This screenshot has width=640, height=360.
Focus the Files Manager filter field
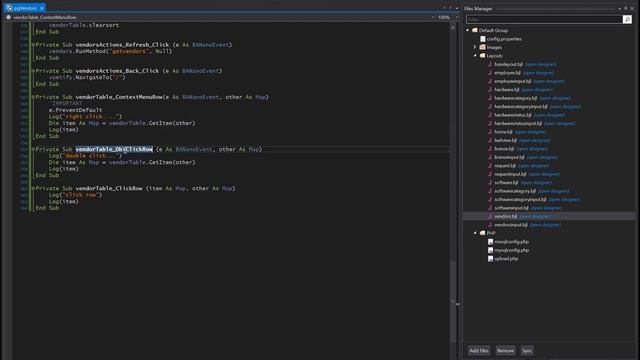coord(544,19)
